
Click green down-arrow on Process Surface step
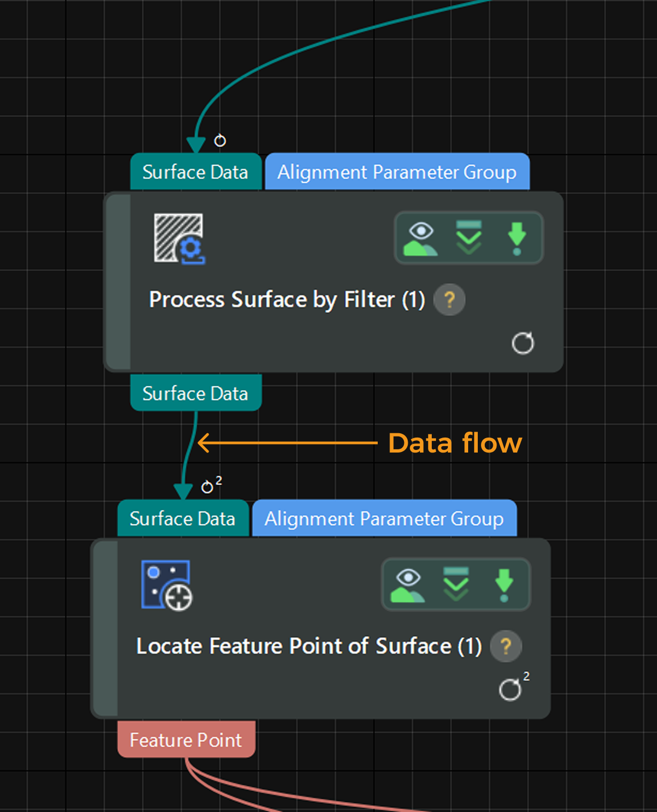click(517, 239)
